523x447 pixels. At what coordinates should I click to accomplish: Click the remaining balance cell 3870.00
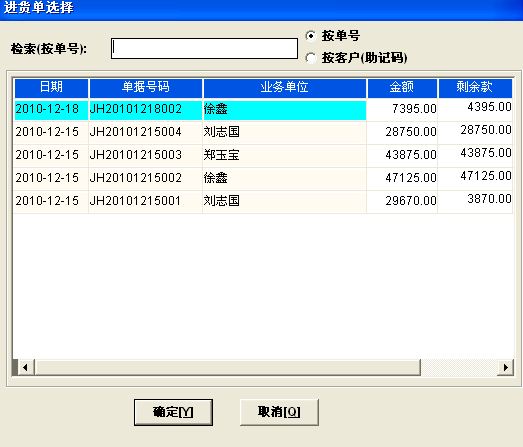click(475, 200)
